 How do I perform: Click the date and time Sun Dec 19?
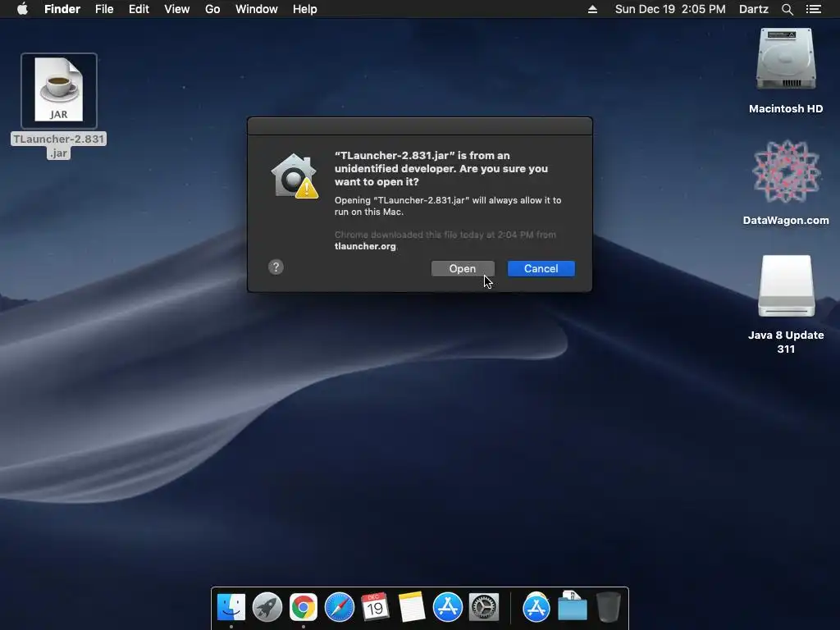tap(670, 9)
